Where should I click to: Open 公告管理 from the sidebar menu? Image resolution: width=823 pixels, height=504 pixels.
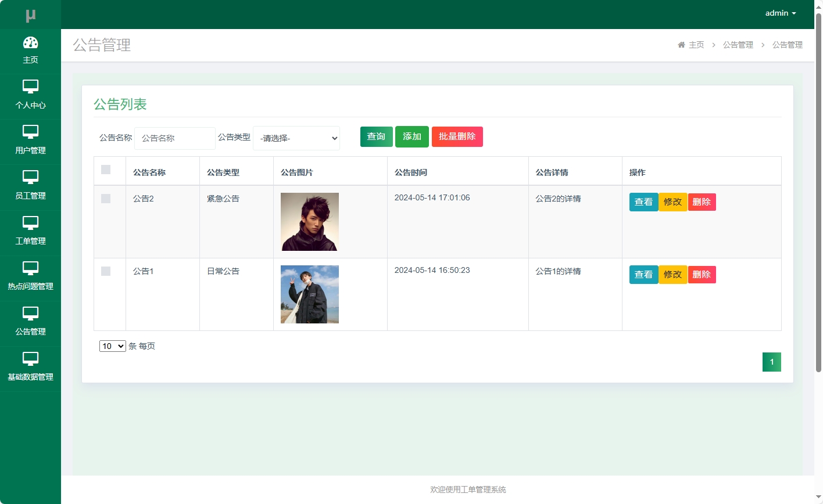pos(30,314)
